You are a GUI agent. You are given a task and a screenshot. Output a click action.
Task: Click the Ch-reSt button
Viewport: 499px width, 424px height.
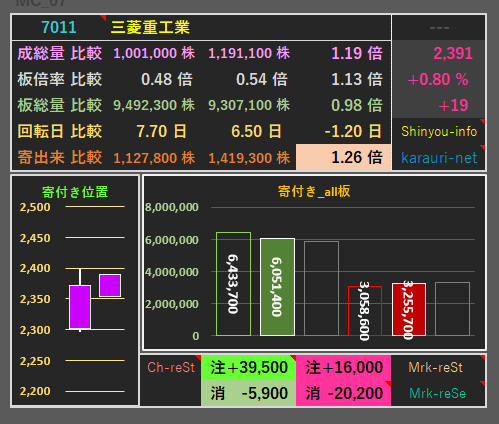pyautogui.click(x=171, y=367)
